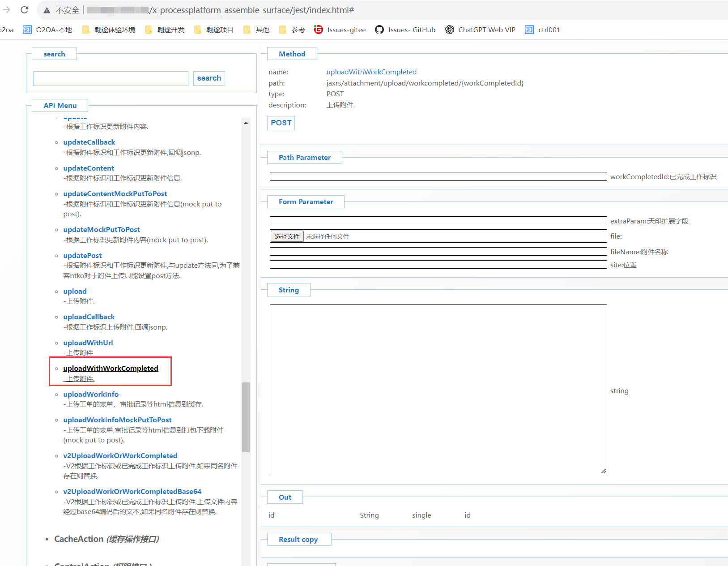The image size is (728, 566).
Task: Open the Issues-gitee bookmark
Action: 340,30
